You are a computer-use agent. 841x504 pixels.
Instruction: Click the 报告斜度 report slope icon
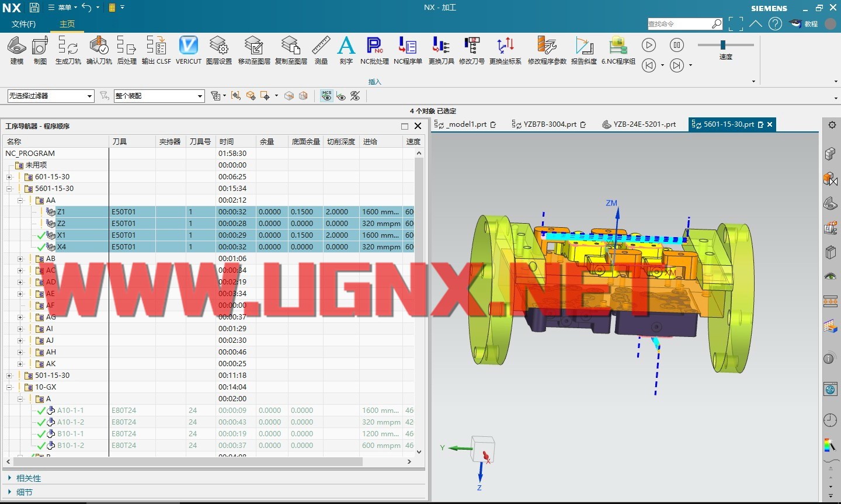coord(584,50)
